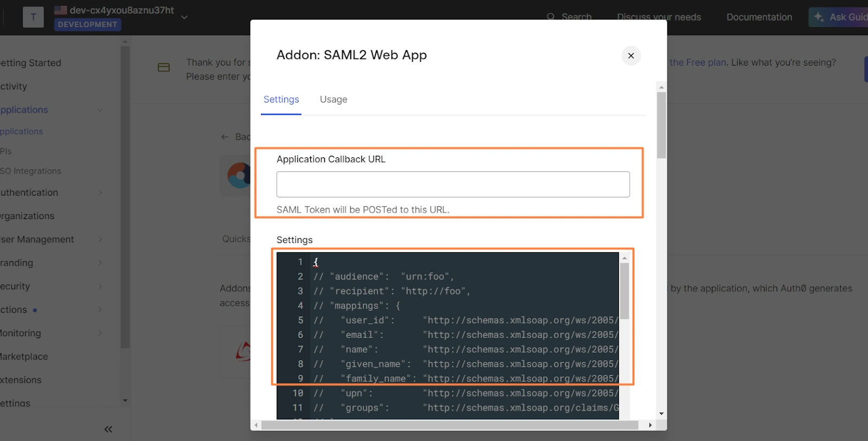The image size is (868, 441).
Task: Click the "recipient" line in code editor
Action: click(x=392, y=291)
